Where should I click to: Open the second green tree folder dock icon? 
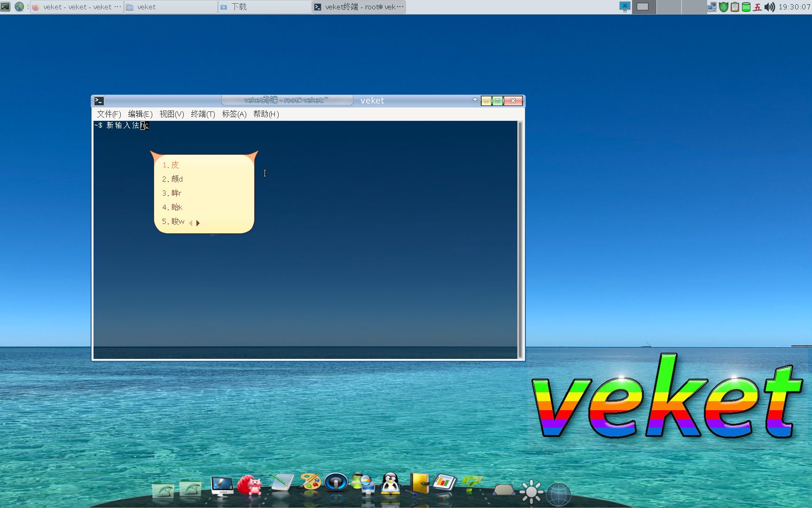pos(190,489)
